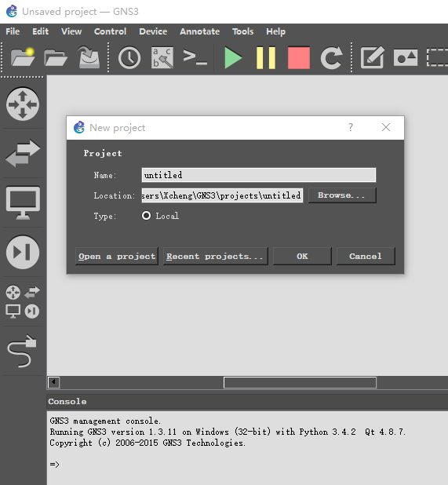Open the Device menu
This screenshot has width=448, height=485.
point(153,31)
